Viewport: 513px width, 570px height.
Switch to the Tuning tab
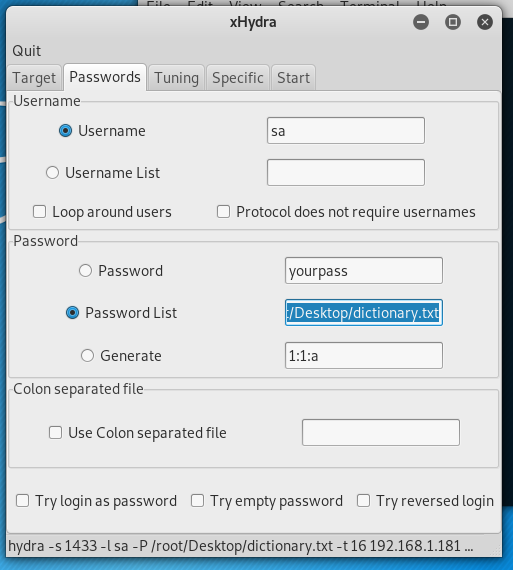tap(176, 78)
